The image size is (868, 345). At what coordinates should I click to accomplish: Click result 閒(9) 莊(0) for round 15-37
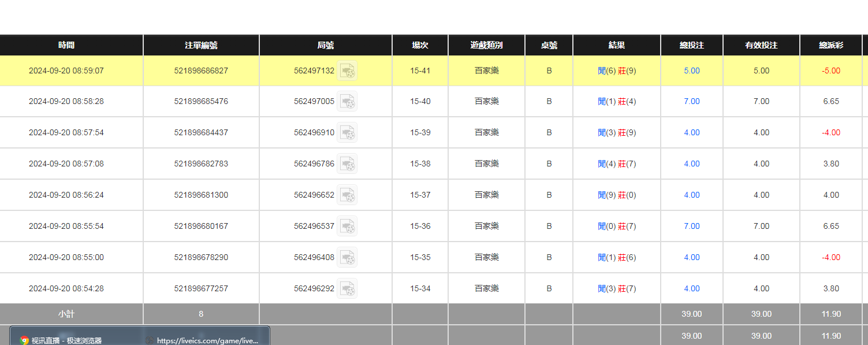tap(616, 195)
